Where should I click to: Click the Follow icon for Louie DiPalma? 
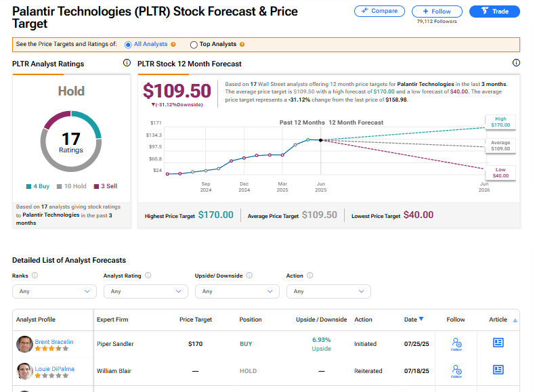click(x=456, y=370)
